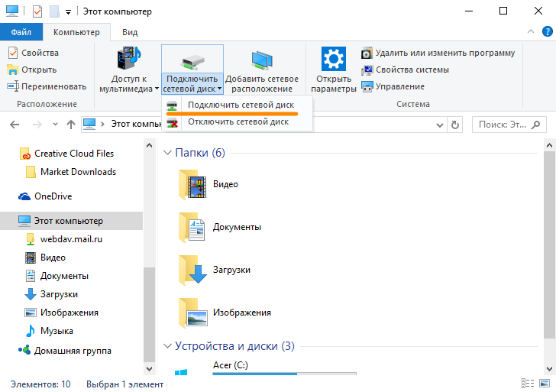Click the Properties icon in ribbon

pyautogui.click(x=13, y=53)
